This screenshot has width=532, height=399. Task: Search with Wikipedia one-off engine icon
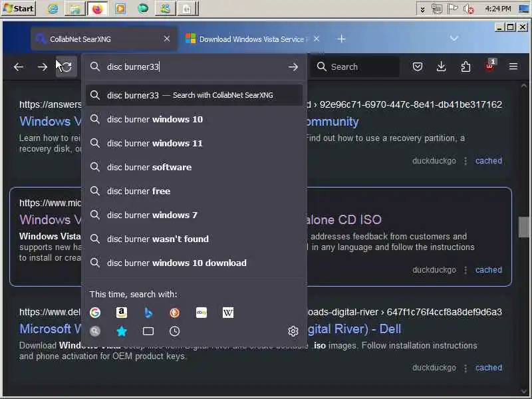228,313
